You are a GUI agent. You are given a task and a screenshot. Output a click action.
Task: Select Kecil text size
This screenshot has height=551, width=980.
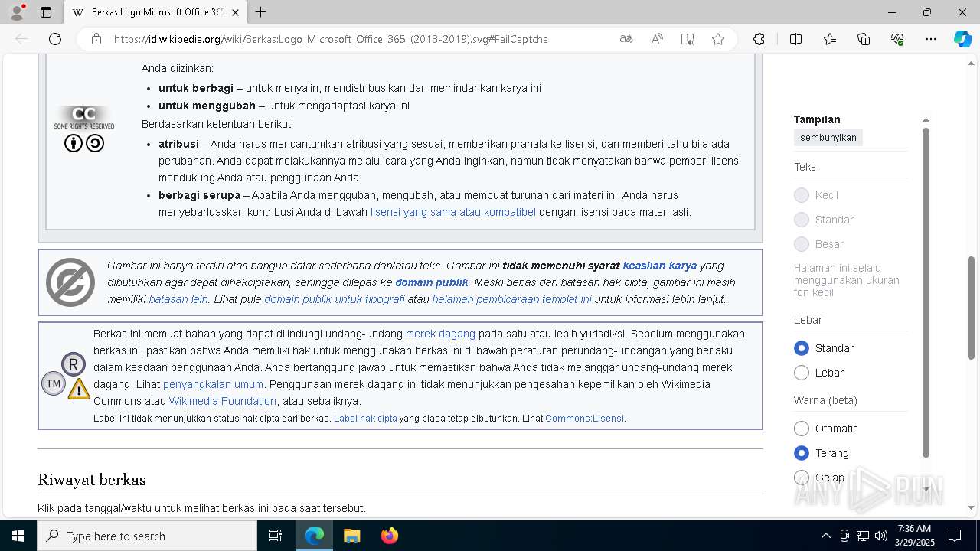802,195
